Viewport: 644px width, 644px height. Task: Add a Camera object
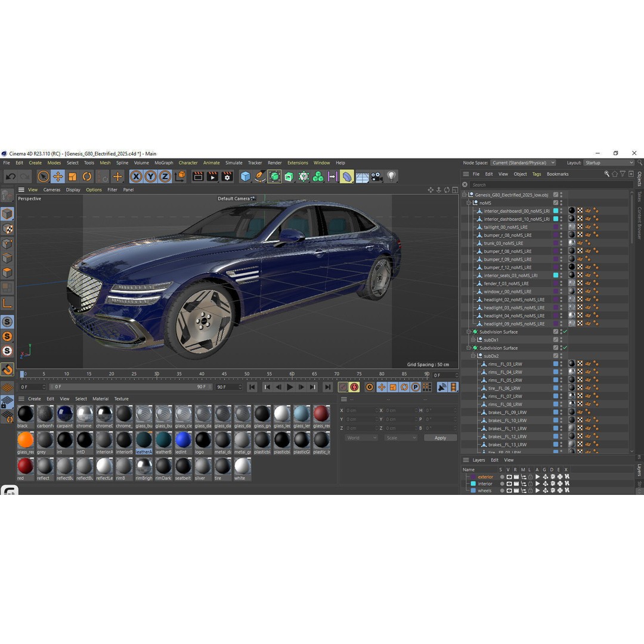[x=377, y=177]
